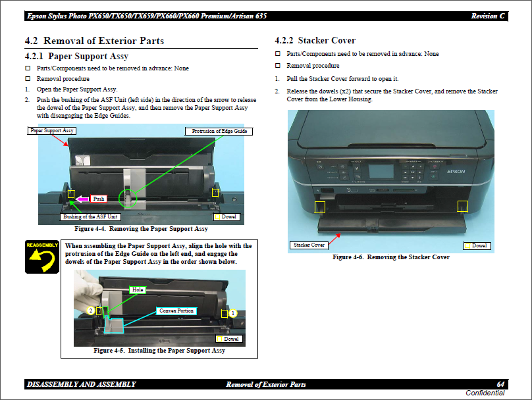532x400 pixels.
Task: Click the circled number 1 marker in Figure 4-5
Action: tap(232, 314)
